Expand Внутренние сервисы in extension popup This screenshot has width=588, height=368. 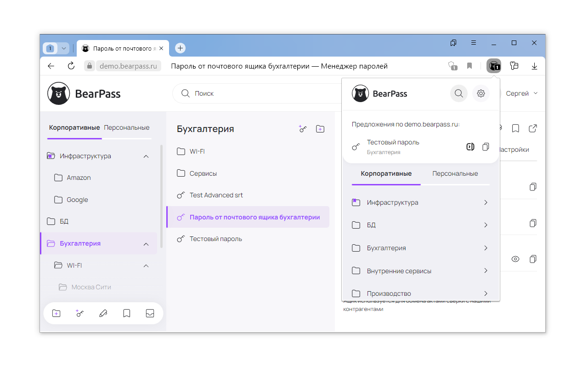[486, 271]
